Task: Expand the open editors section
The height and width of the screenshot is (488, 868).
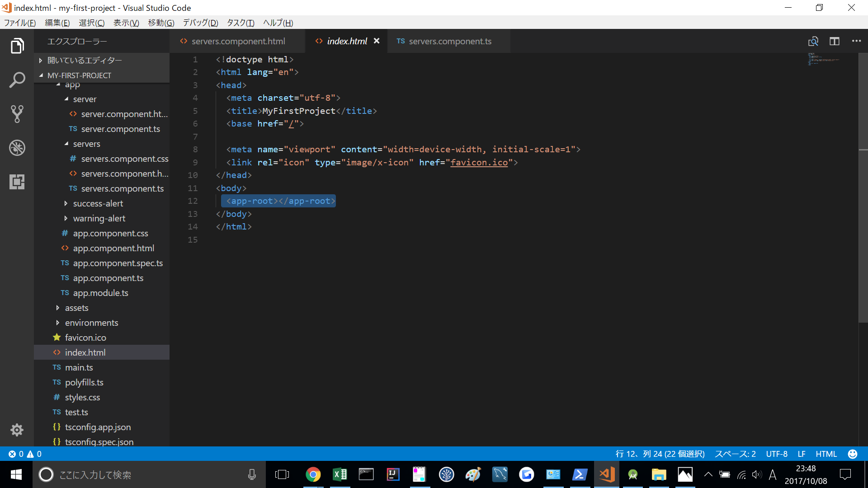Action: click(x=85, y=60)
